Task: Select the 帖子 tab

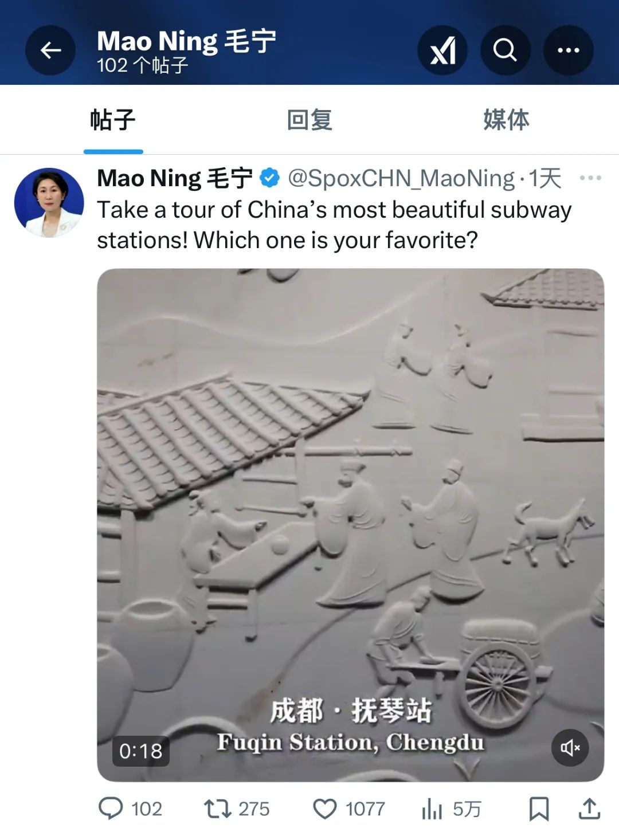Action: tap(113, 120)
